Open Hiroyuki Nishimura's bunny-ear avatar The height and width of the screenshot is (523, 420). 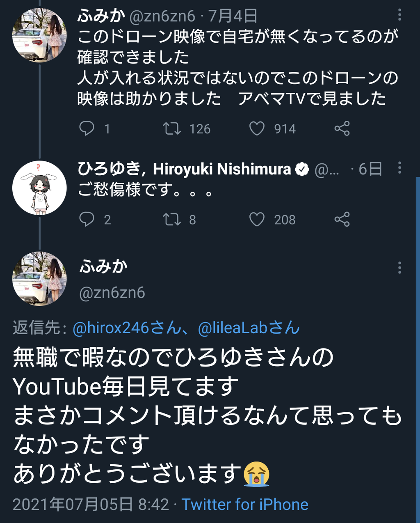(39, 188)
